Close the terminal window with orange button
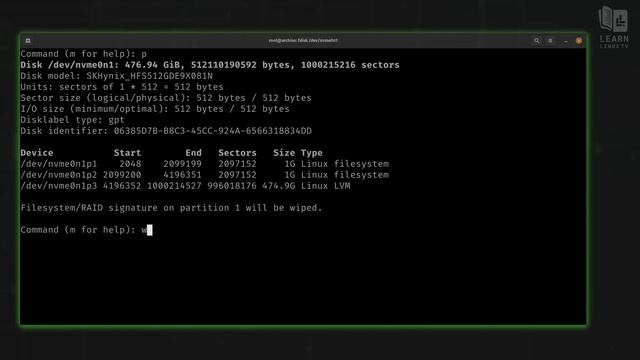This screenshot has height=360, width=640. (x=579, y=41)
